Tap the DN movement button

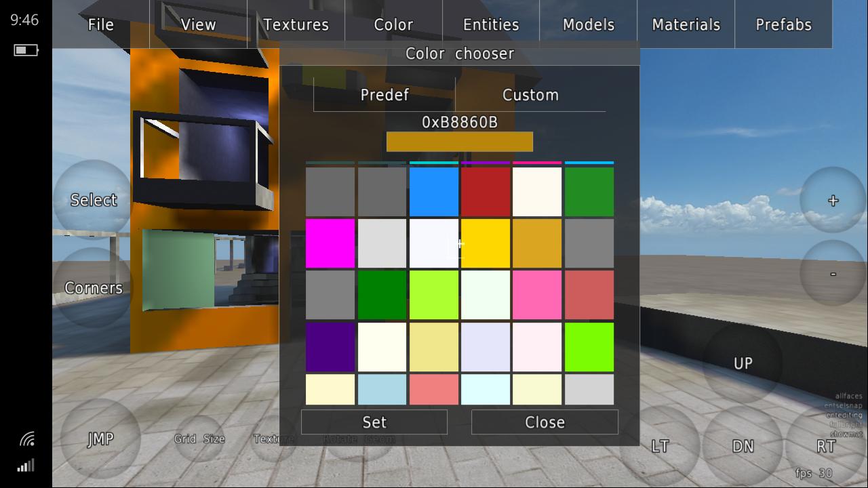[743, 446]
